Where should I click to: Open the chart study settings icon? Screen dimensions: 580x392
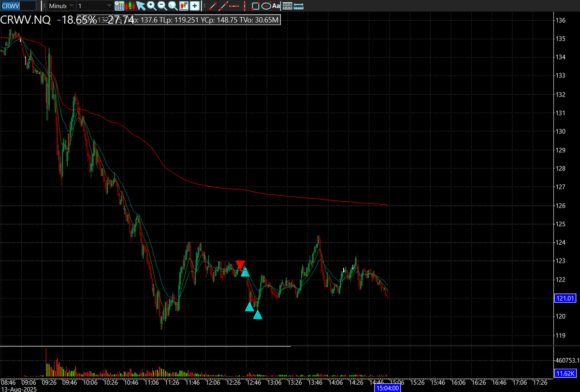pyautogui.click(x=184, y=6)
